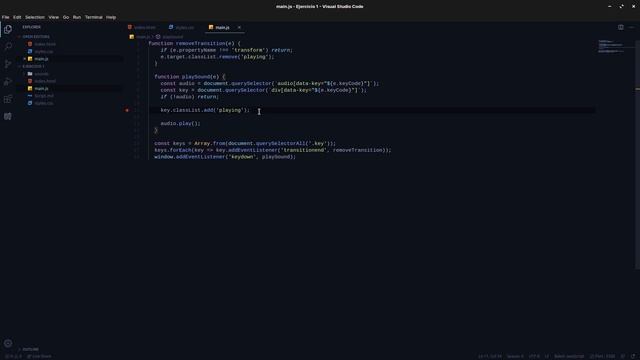Screen dimensions: 640x360
Task: Click the 'if (!audio) return;' code line
Action: (x=189, y=97)
